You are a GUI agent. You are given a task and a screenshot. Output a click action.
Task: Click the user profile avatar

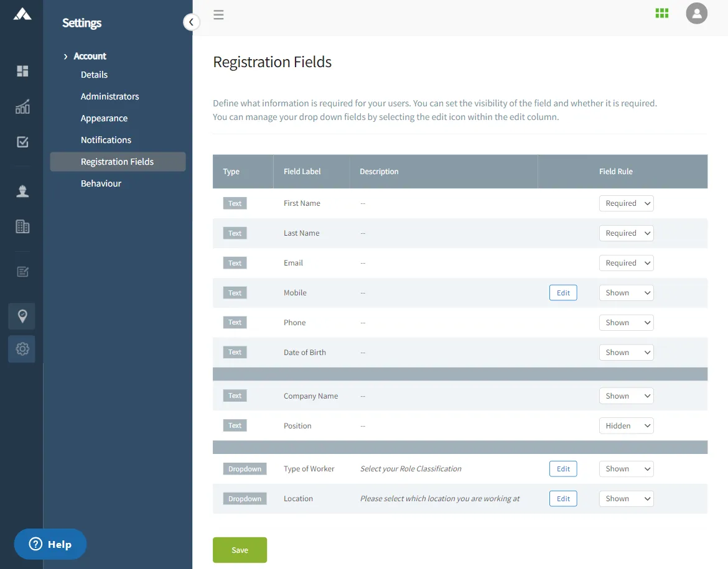[x=696, y=13]
